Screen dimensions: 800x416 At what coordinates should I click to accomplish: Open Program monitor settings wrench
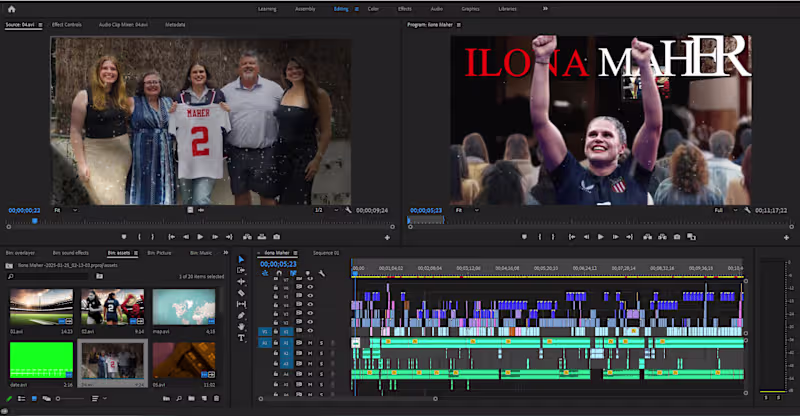point(747,210)
